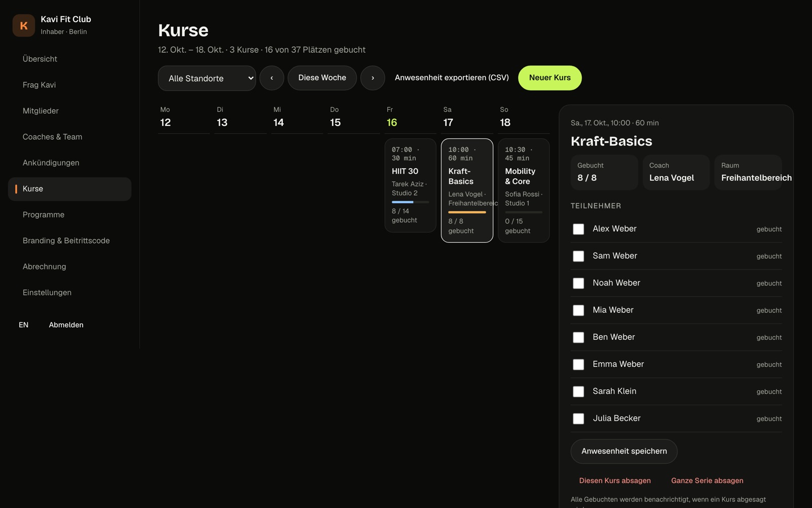Image resolution: width=812 pixels, height=508 pixels.
Task: Click the Mobility & Core booking progress bar
Action: (x=524, y=212)
